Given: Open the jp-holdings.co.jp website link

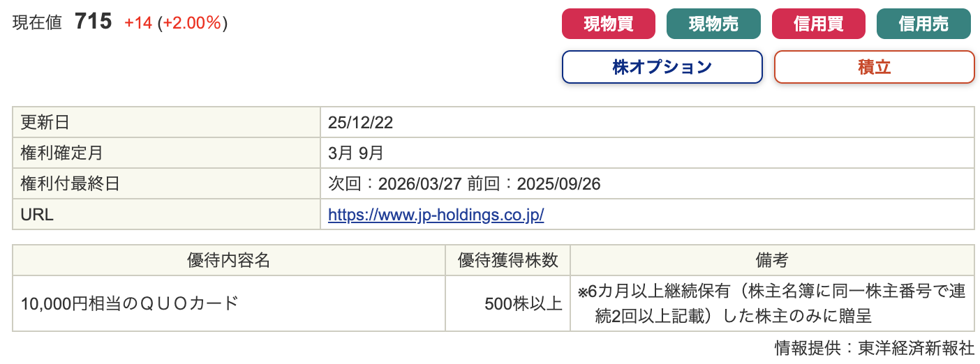Looking at the screenshot, I should pyautogui.click(x=436, y=215).
